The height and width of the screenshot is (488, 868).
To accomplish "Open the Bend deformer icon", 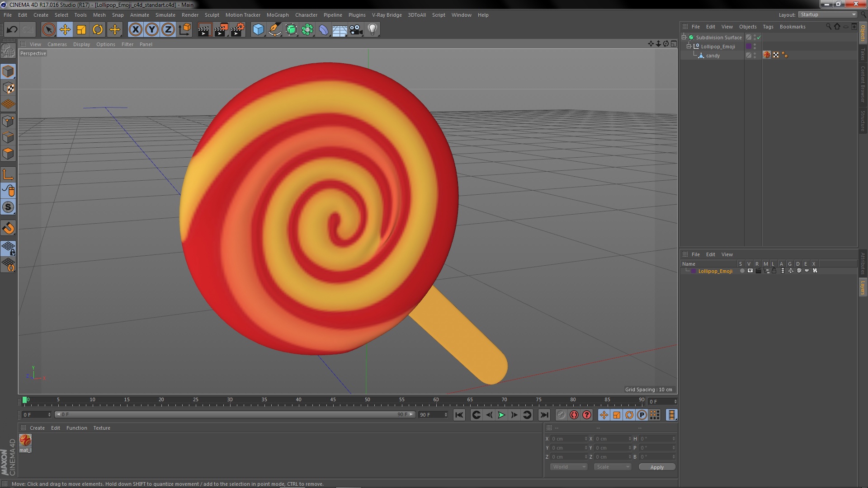I will (x=324, y=30).
